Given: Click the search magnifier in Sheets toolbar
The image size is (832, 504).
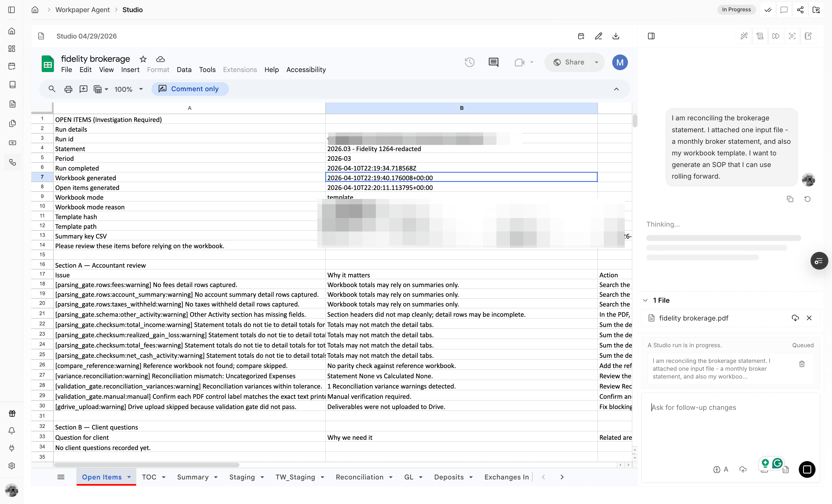Looking at the screenshot, I should 52,89.
